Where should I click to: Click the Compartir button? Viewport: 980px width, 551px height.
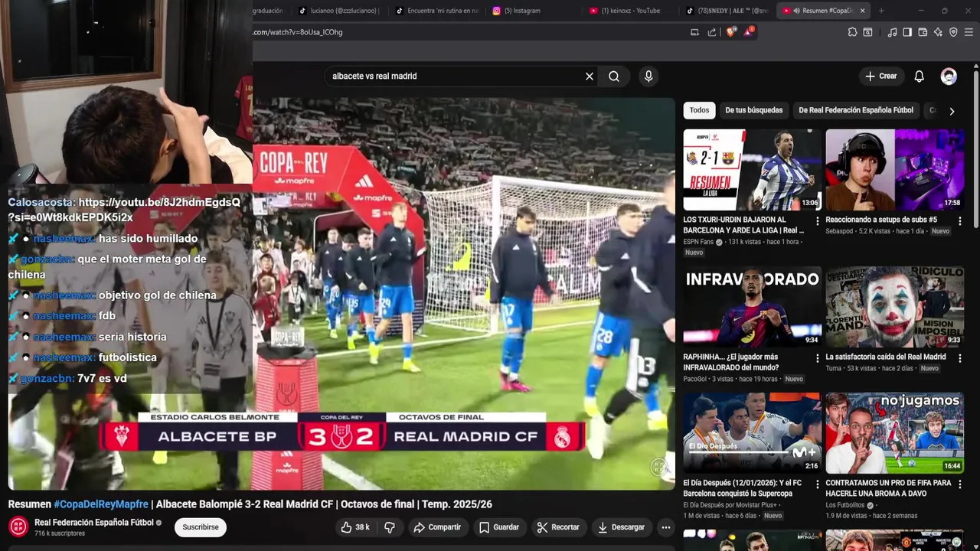click(437, 527)
